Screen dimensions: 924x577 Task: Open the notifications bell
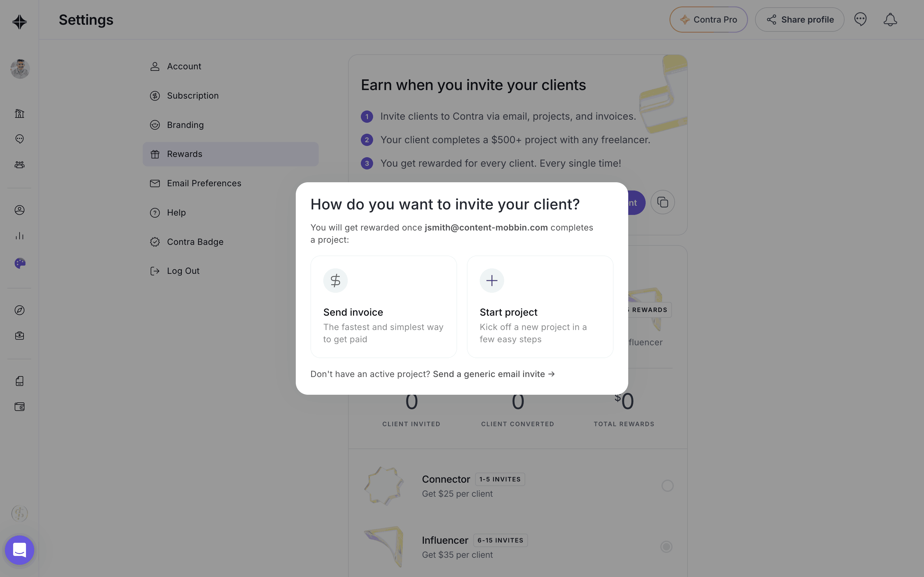click(890, 20)
